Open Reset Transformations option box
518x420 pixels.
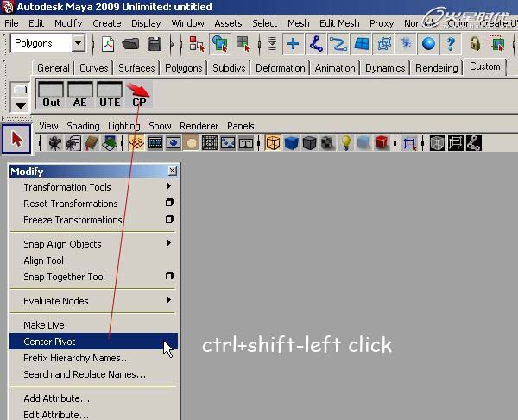coord(169,203)
